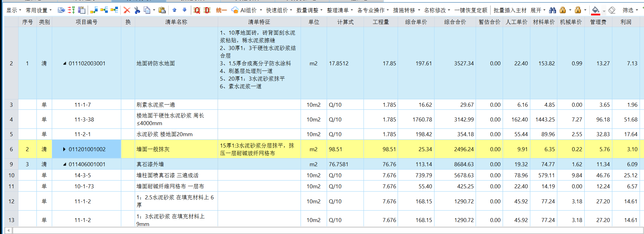Click the horizontal scrollbar left arrow
The image size is (644, 234).
click(x=8, y=230)
